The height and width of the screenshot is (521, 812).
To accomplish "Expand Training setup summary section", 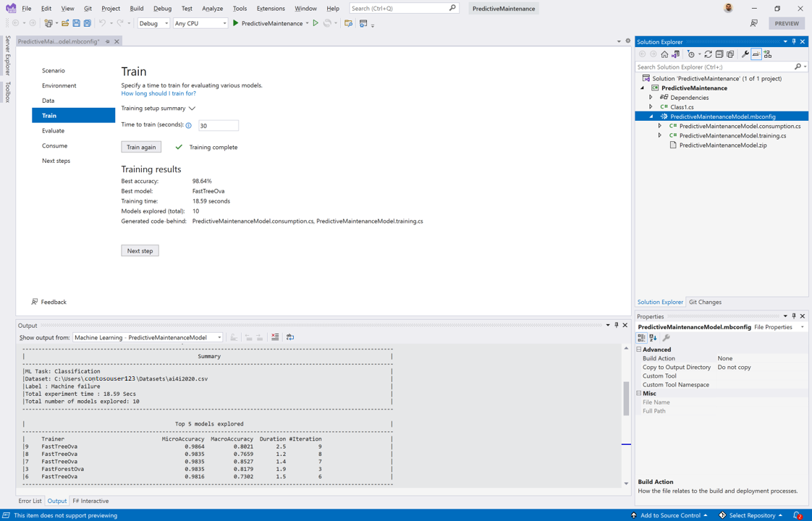I will (192, 109).
